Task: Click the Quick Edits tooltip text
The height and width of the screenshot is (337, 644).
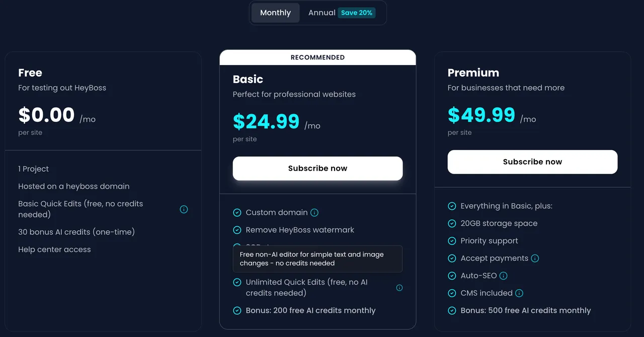Action: pos(317,259)
